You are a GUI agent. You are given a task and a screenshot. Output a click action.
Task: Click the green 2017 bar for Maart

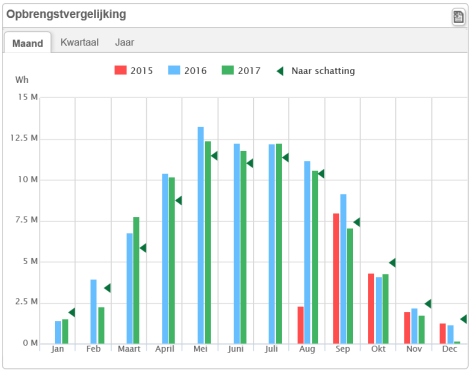pyautogui.click(x=136, y=280)
